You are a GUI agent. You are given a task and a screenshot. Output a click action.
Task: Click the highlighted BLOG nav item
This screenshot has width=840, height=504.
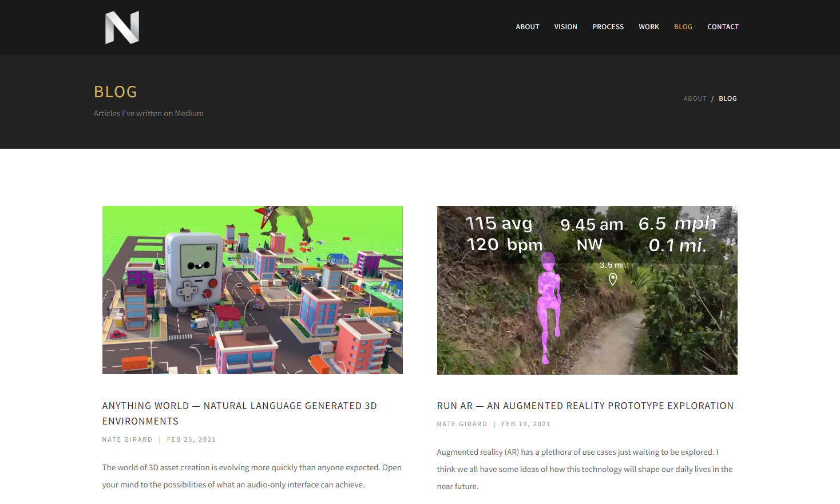(x=683, y=26)
